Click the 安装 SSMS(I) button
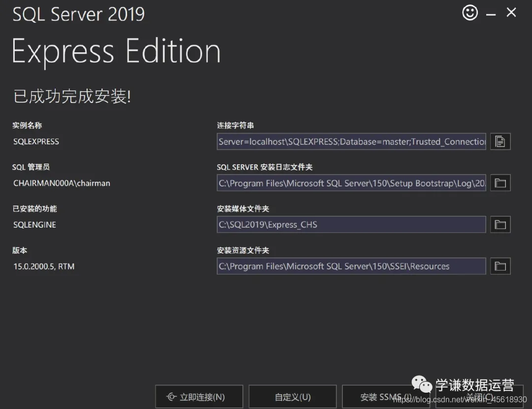This screenshot has width=532, height=409. click(386, 397)
